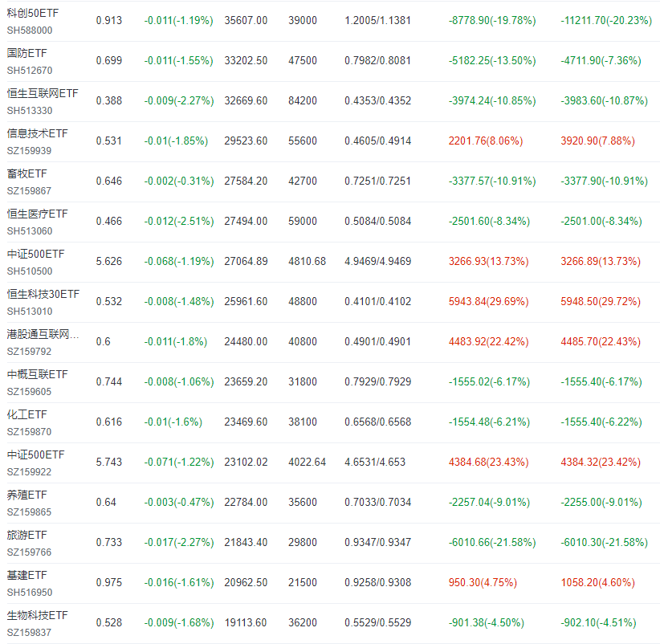Click stock code SZ159922

(x=29, y=472)
